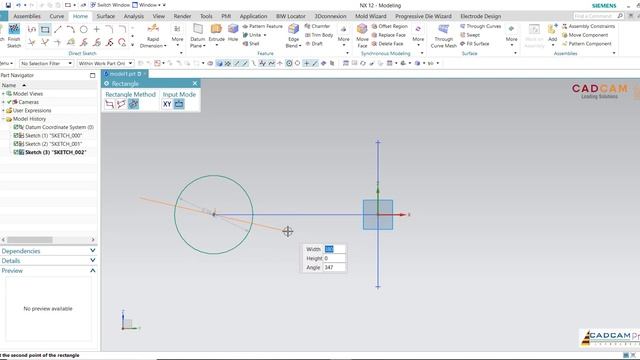Click the Through Curve Mesh icon
Image resolution: width=640 pixels, height=360 pixels.
coord(443,29)
